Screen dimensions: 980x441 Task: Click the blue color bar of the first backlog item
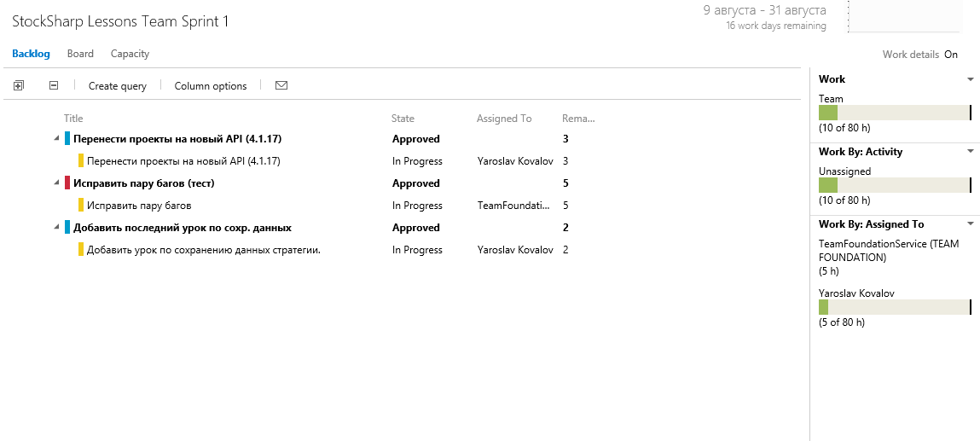[67, 139]
